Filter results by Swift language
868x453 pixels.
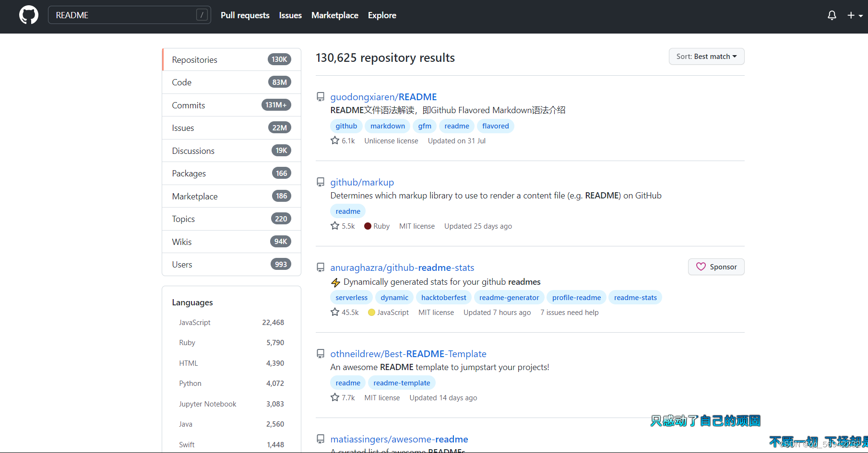[232, 445]
